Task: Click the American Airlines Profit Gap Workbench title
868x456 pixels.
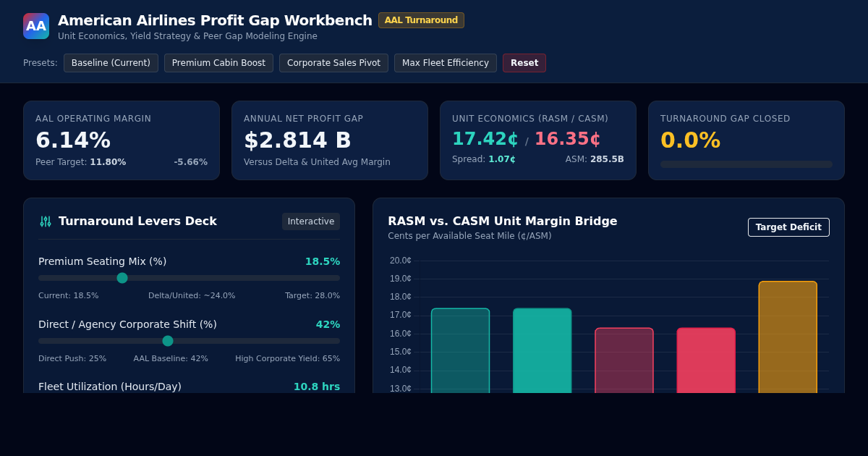Action: tap(215, 20)
